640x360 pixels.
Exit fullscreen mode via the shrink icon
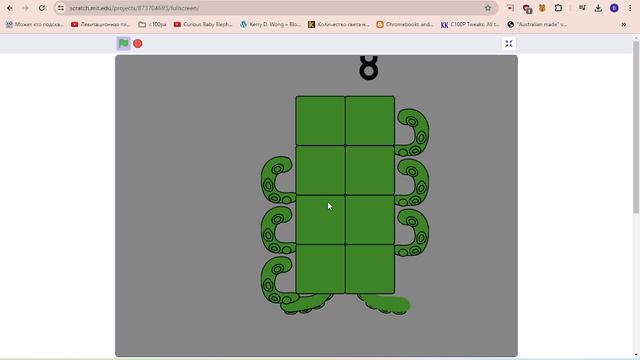coord(509,44)
